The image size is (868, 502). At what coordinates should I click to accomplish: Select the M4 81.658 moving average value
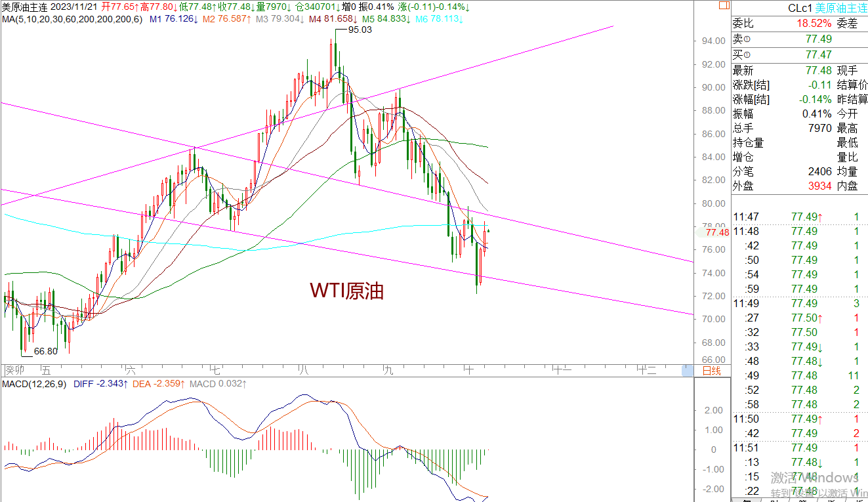tap(333, 19)
